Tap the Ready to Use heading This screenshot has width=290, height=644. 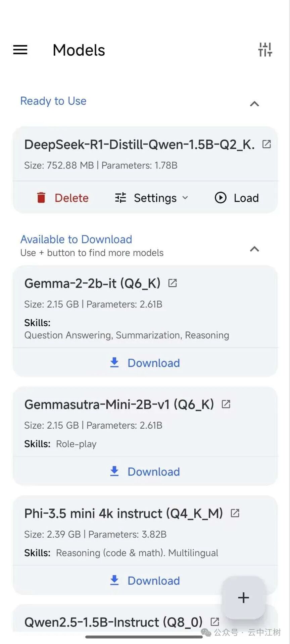[53, 101]
